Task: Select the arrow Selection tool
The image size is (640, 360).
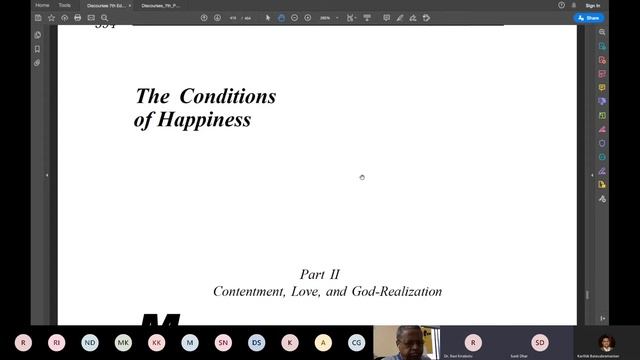Action: [268, 18]
